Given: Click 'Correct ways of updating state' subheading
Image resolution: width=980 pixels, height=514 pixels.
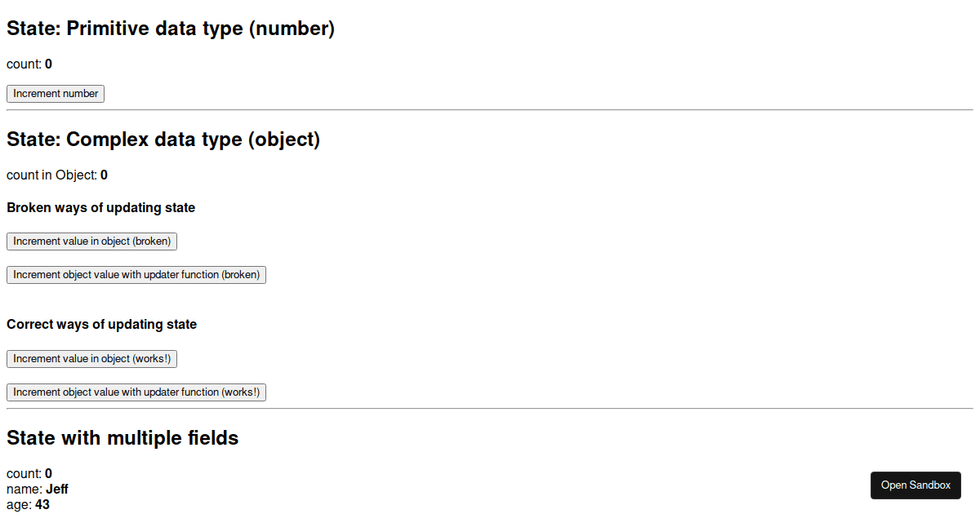Looking at the screenshot, I should (x=101, y=325).
